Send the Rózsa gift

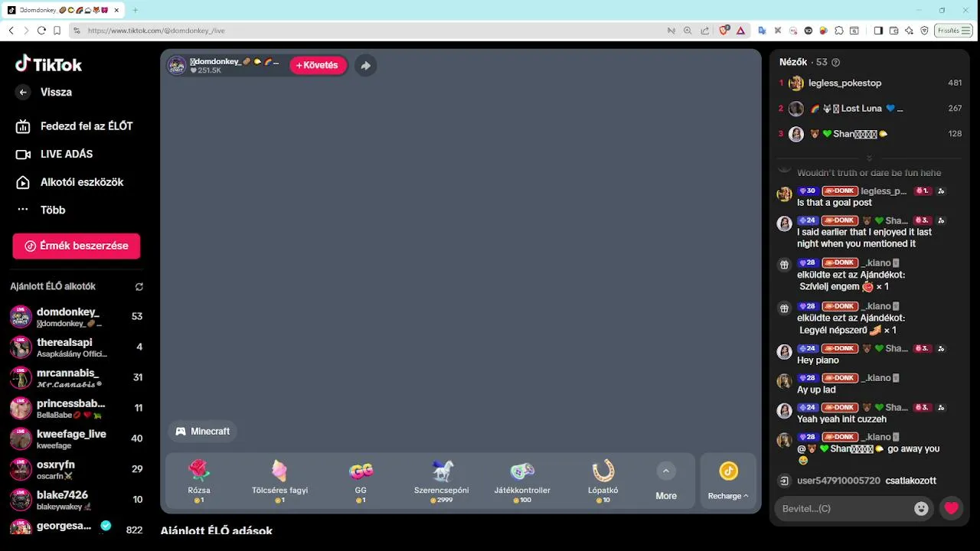pyautogui.click(x=199, y=481)
